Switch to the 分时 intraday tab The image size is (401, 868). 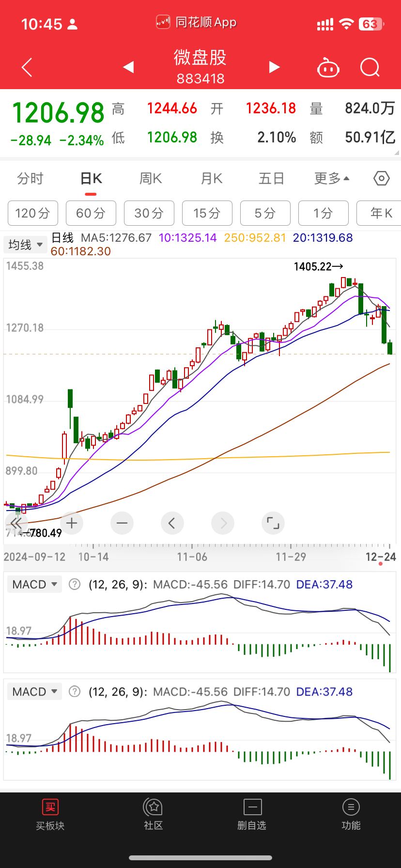[x=30, y=179]
